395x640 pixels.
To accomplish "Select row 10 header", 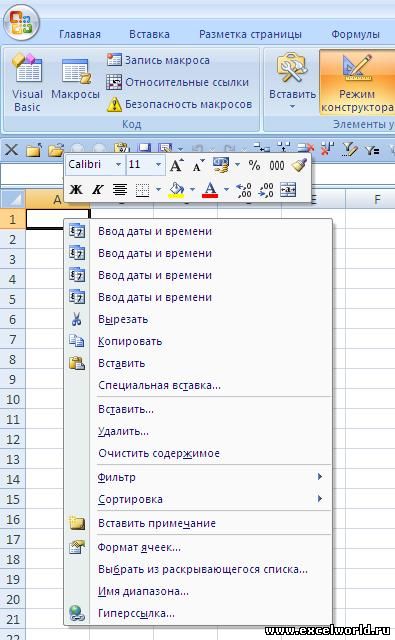I will click(x=13, y=399).
